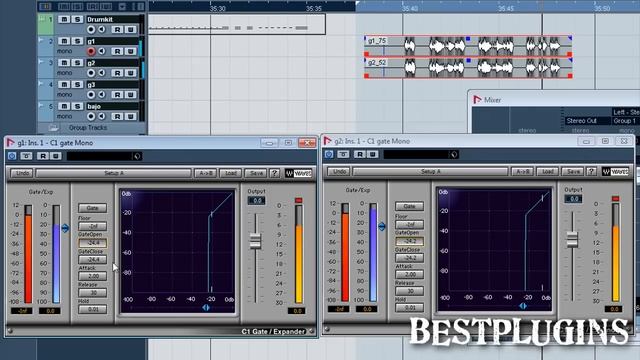Screen dimensions: 640x360
Task: Click threshold arrow marker in g2 plugin
Action: 382,227
